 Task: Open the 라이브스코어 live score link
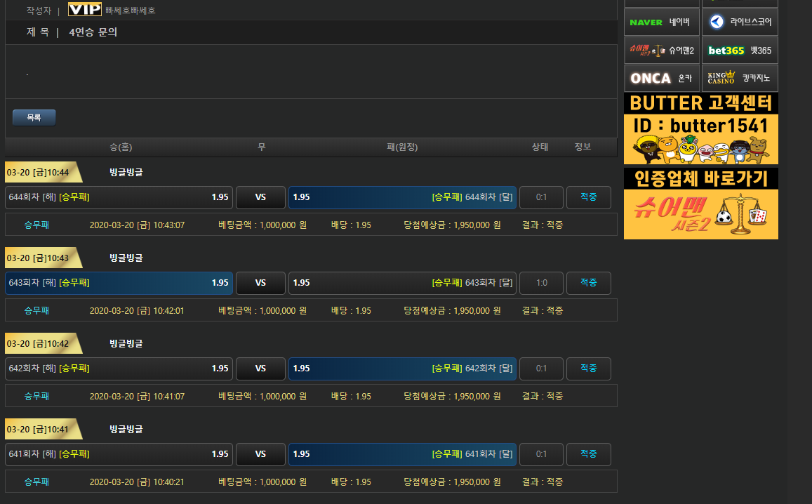point(740,22)
